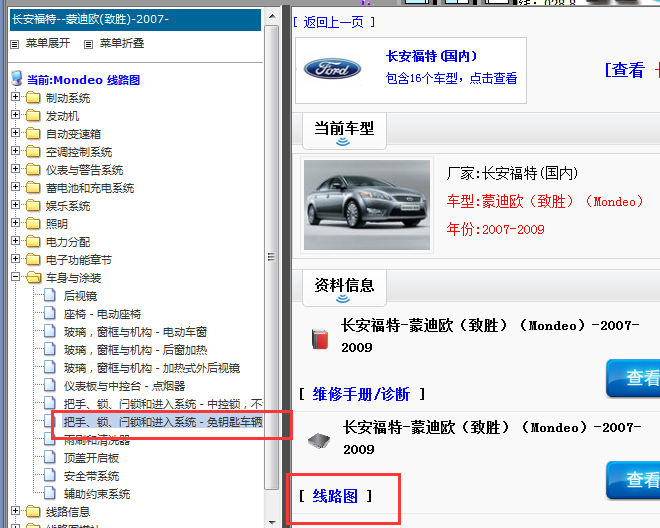Click the 发动机 folder icon
This screenshot has height=528, width=660.
click(33, 116)
